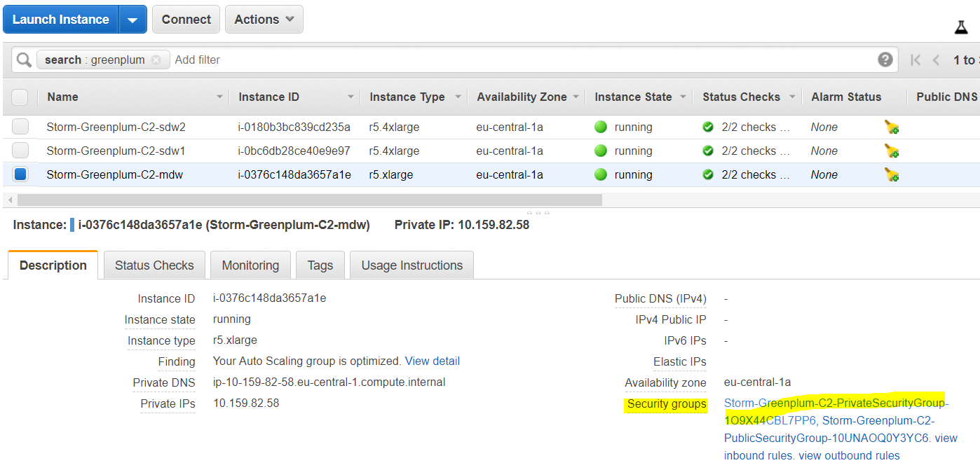
Task: Click the search magnifier icon
Action: [24, 60]
